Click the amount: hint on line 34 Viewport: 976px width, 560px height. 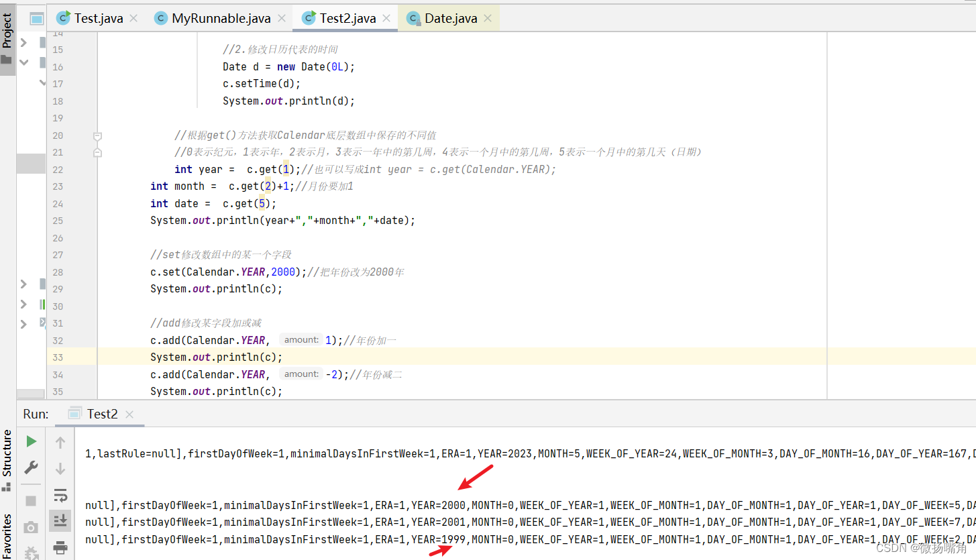point(301,374)
